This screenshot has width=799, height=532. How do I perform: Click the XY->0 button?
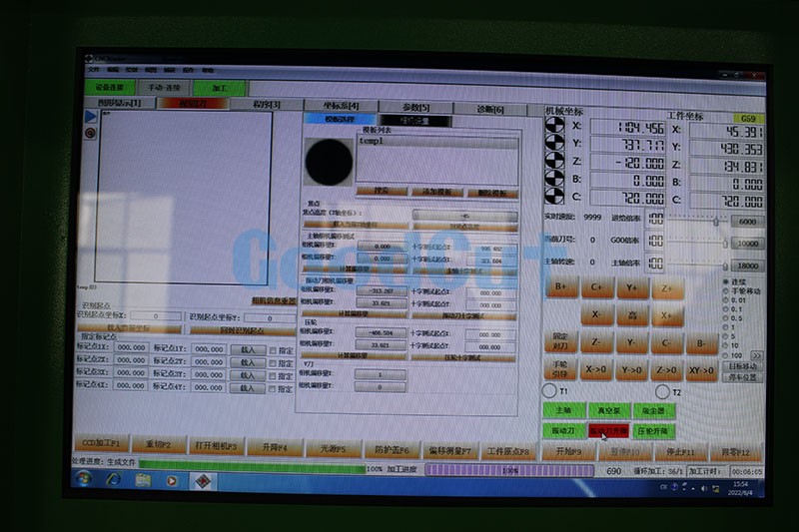pos(701,370)
